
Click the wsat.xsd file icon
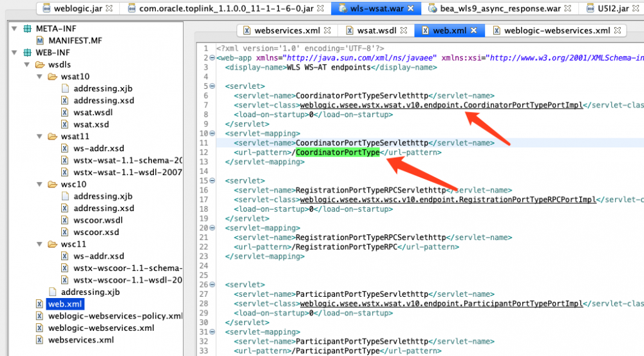(65, 124)
